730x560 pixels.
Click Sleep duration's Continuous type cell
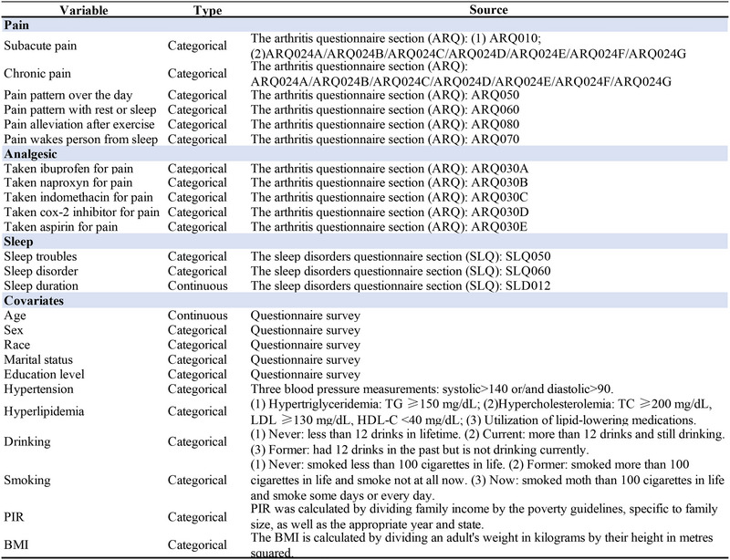pos(197,285)
